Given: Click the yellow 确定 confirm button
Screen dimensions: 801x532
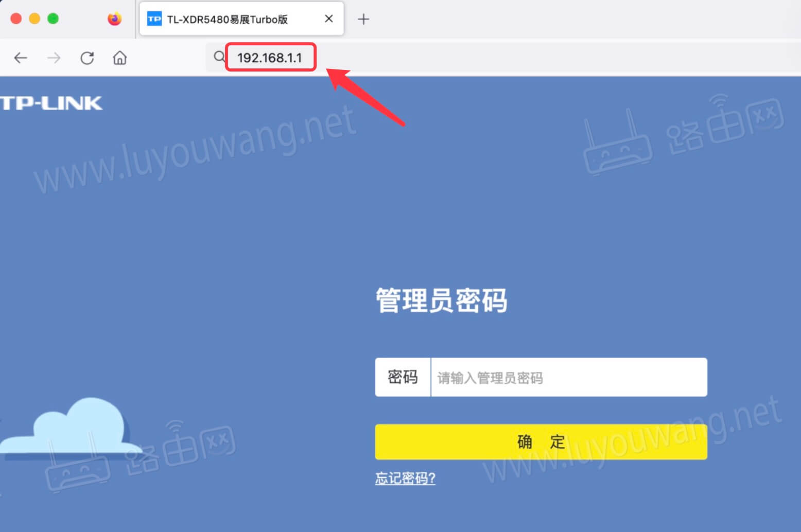Looking at the screenshot, I should tap(540, 441).
